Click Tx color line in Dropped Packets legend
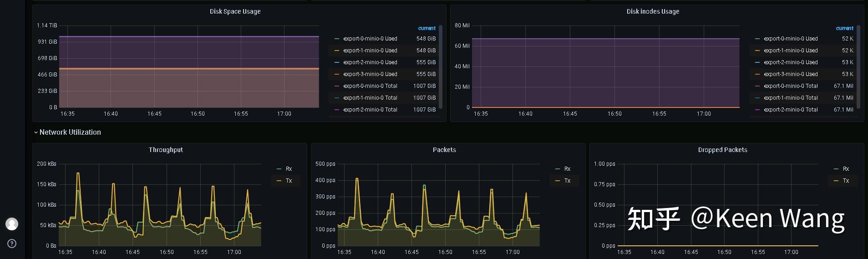 836,181
